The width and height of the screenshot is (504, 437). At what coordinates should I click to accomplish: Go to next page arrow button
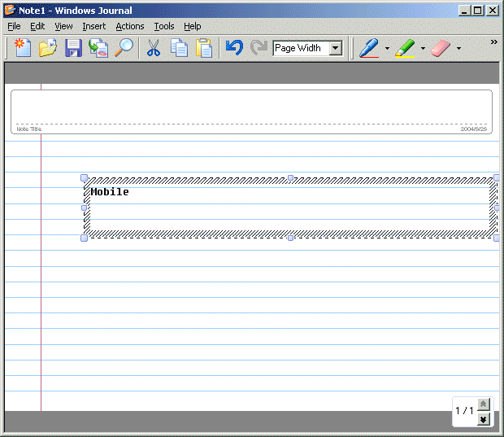483,419
